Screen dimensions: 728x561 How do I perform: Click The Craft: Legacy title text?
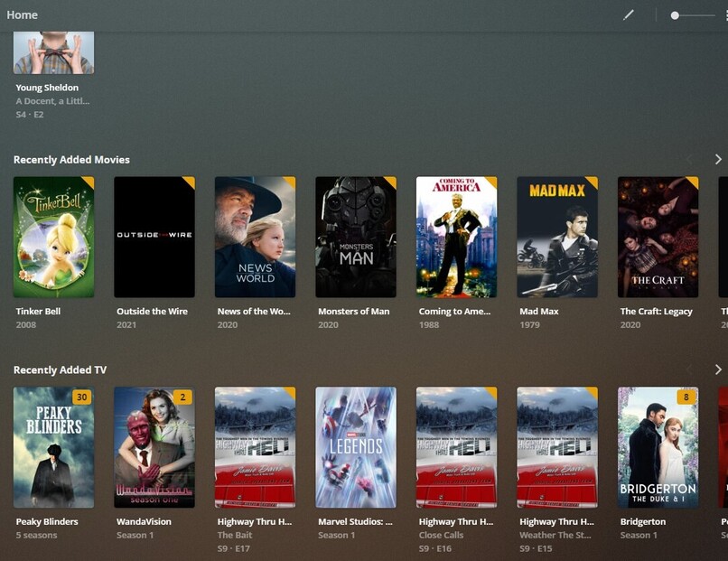tap(656, 311)
